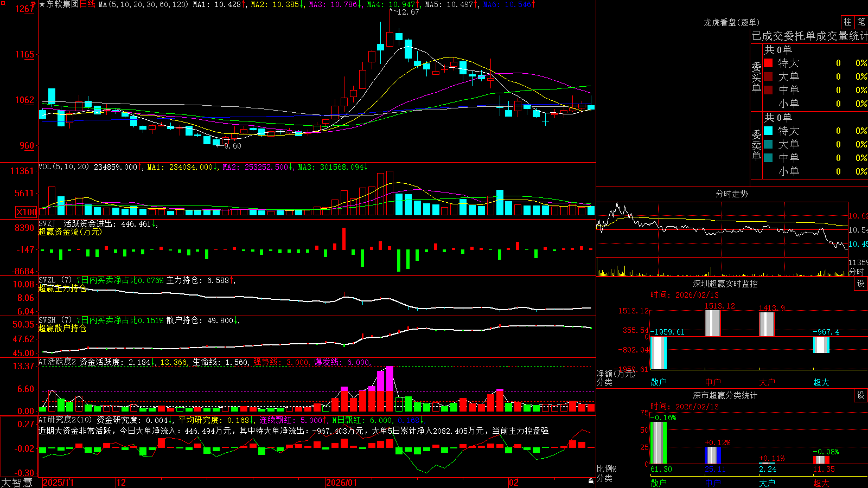Switch 龙虎看盘 to 柱 view

[847, 22]
